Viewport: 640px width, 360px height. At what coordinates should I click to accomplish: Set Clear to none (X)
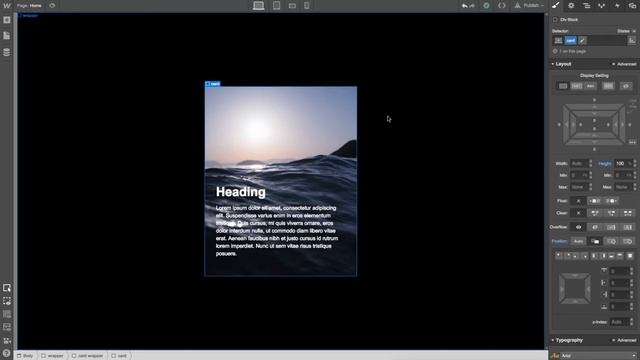point(578,213)
